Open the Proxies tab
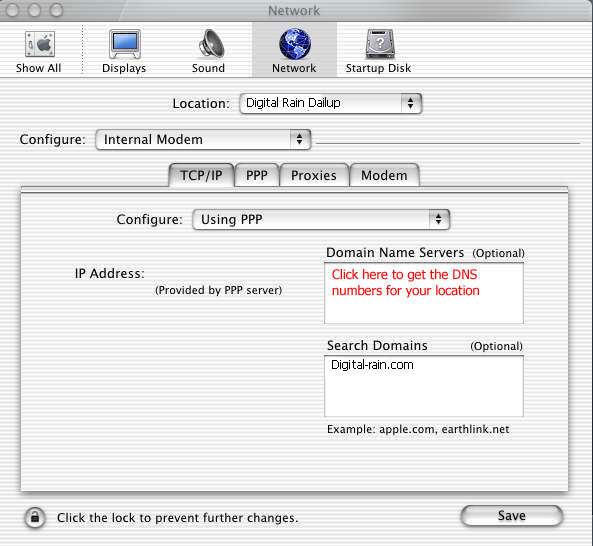Image resolution: width=593 pixels, height=546 pixels. coord(314,175)
